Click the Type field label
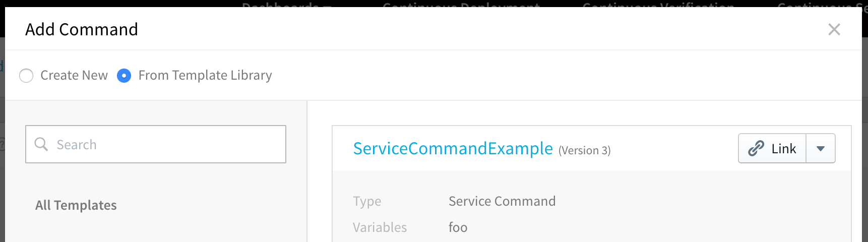Image resolution: width=868 pixels, height=242 pixels. click(x=367, y=201)
